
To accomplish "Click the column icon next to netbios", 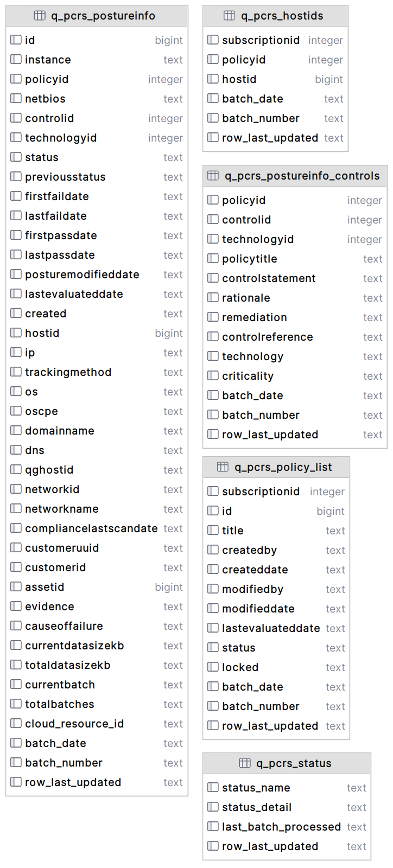I will coord(16,99).
